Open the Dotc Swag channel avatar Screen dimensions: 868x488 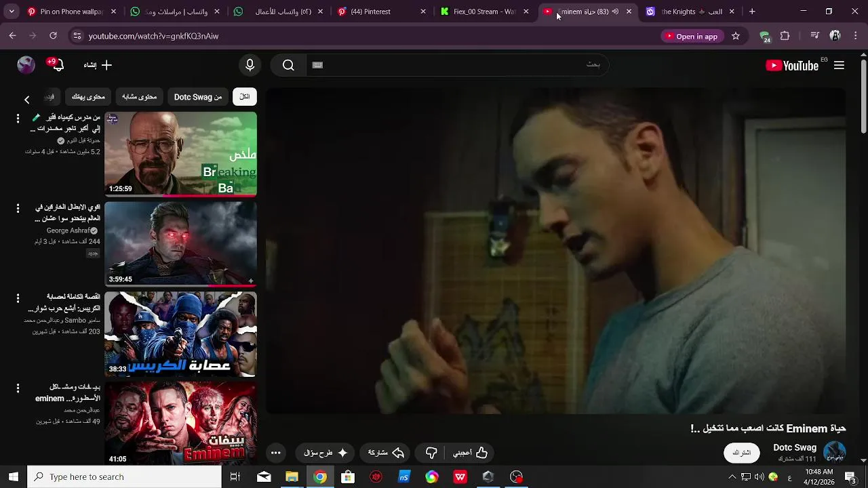[x=834, y=452]
